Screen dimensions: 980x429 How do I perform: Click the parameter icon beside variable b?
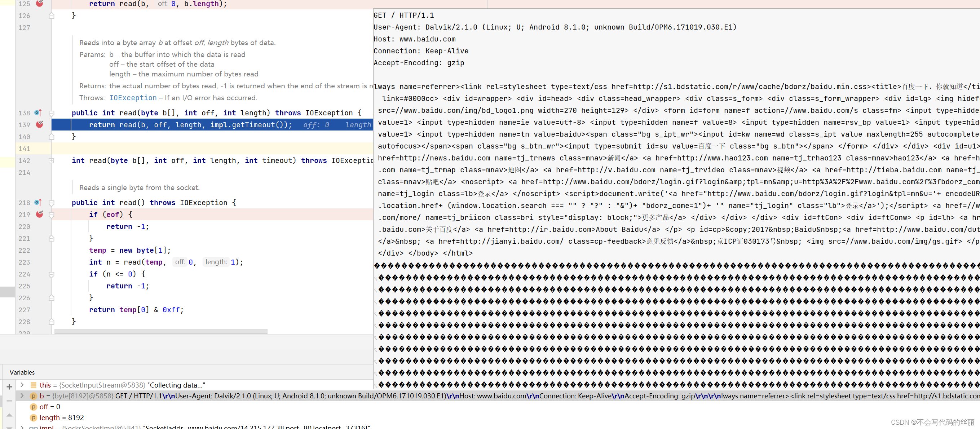(x=34, y=396)
